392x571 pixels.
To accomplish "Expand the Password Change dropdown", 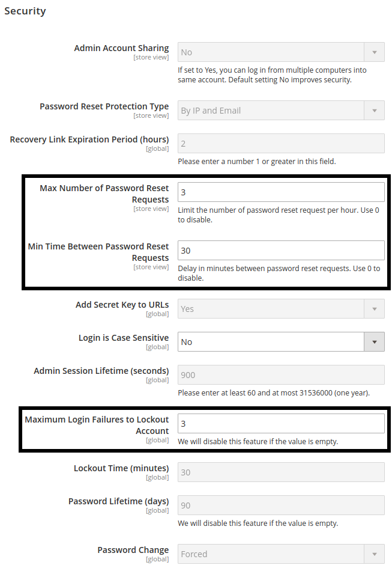I will (281, 554).
